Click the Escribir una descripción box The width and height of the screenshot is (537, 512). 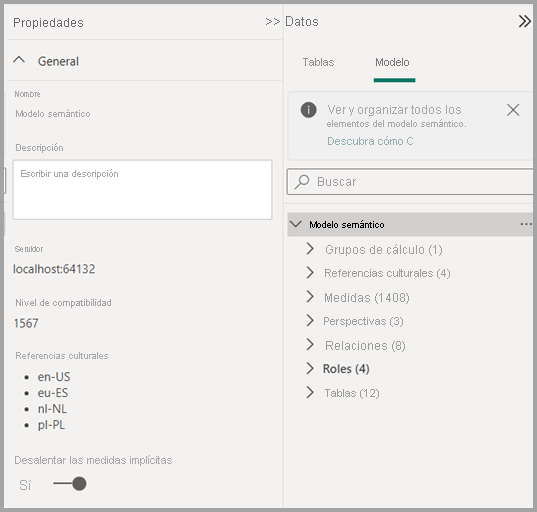(x=142, y=190)
